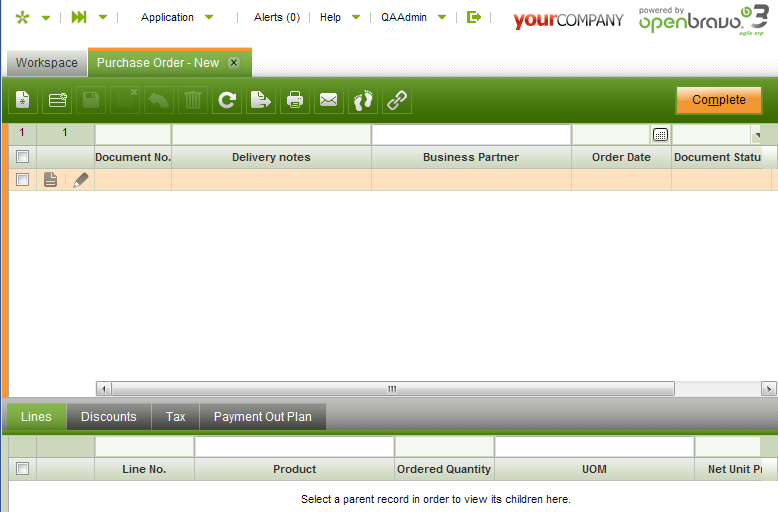Switch to the Lines tab

click(36, 417)
